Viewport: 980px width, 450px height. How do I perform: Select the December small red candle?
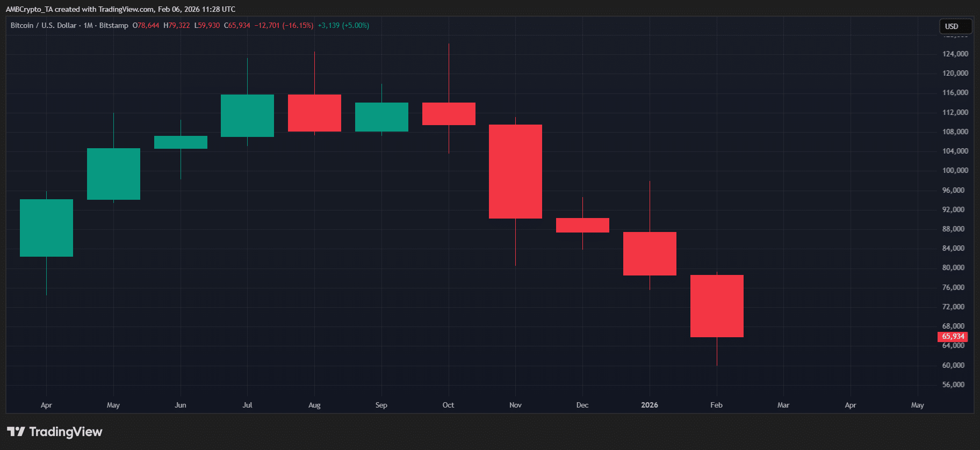pos(582,225)
